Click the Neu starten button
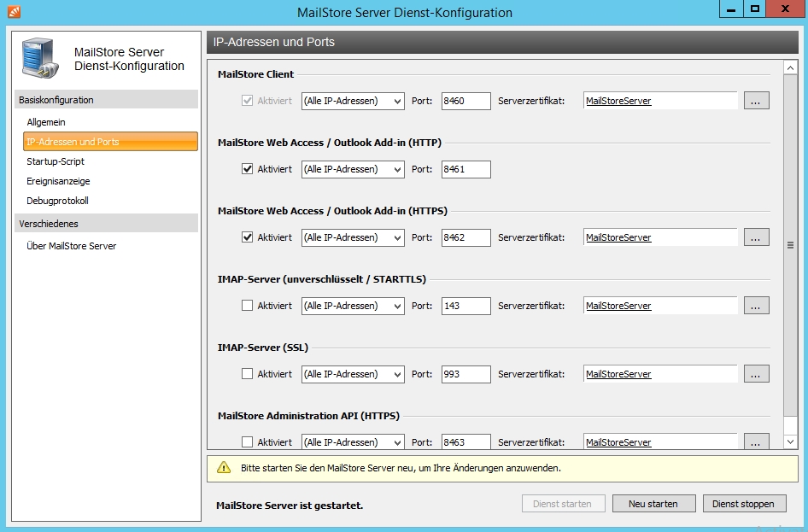This screenshot has height=532, width=808. point(654,504)
